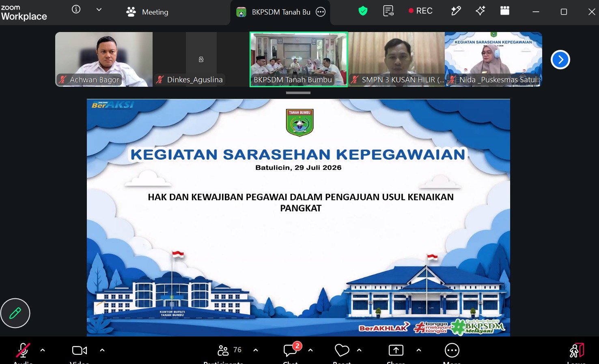Viewport: 599px width, 364px height.
Task: Open the AI Companion sparkle icon
Action: coord(480,11)
